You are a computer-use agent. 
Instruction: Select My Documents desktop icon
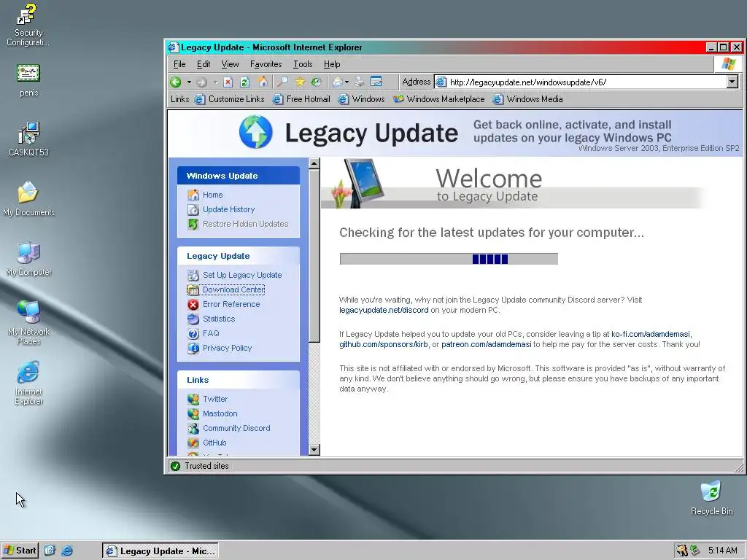point(28,198)
